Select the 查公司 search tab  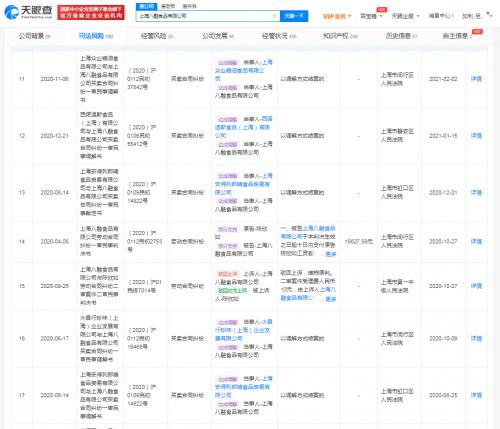146,6
